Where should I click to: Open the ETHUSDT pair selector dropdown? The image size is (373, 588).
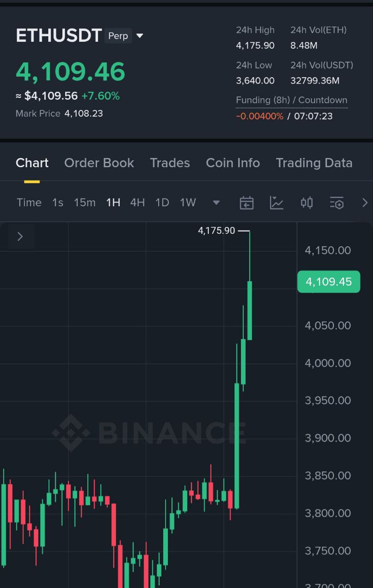pos(140,36)
